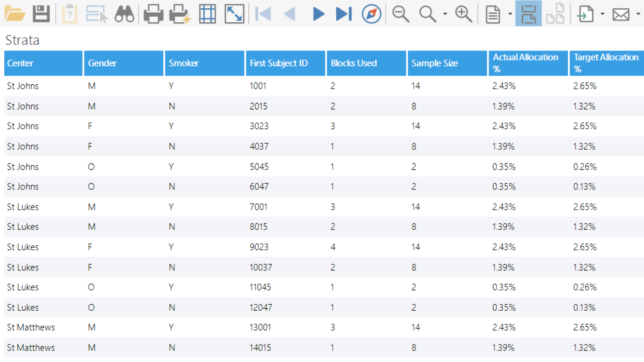The height and width of the screenshot is (362, 644).
Task: Open a saved report file
Action: click(x=15, y=14)
